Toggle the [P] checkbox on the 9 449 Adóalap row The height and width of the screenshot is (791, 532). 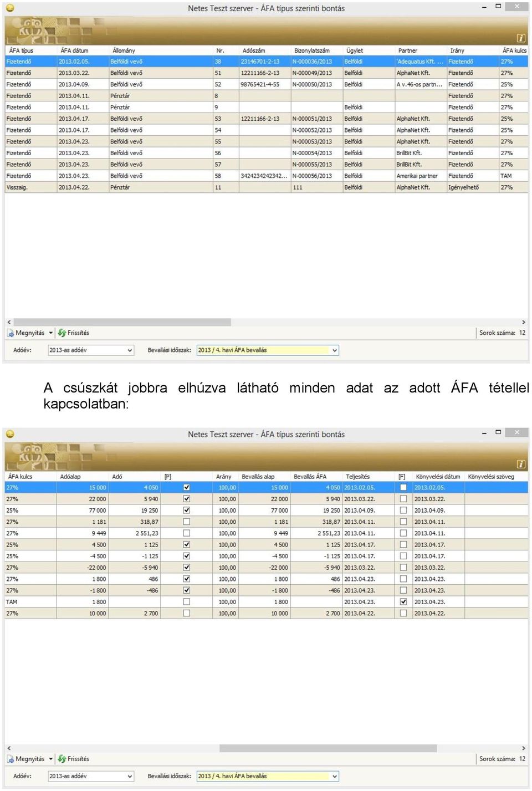tap(186, 533)
